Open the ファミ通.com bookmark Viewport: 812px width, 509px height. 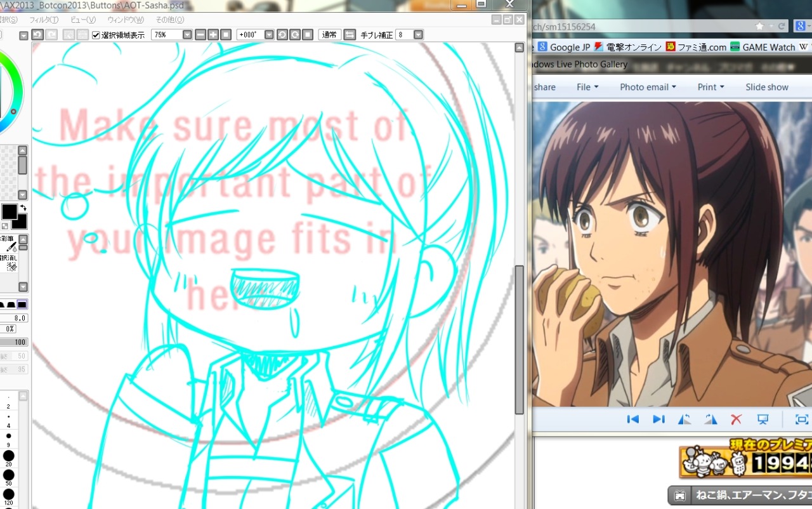(x=695, y=47)
